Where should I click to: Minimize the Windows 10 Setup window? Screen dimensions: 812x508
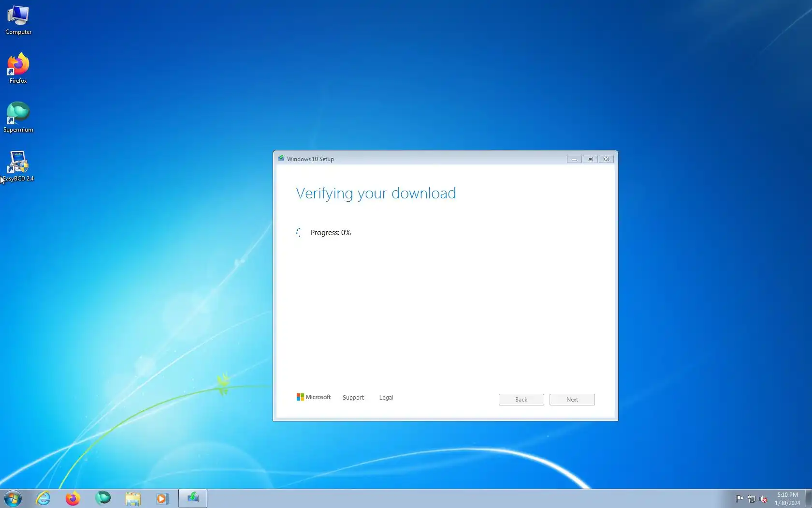click(574, 159)
